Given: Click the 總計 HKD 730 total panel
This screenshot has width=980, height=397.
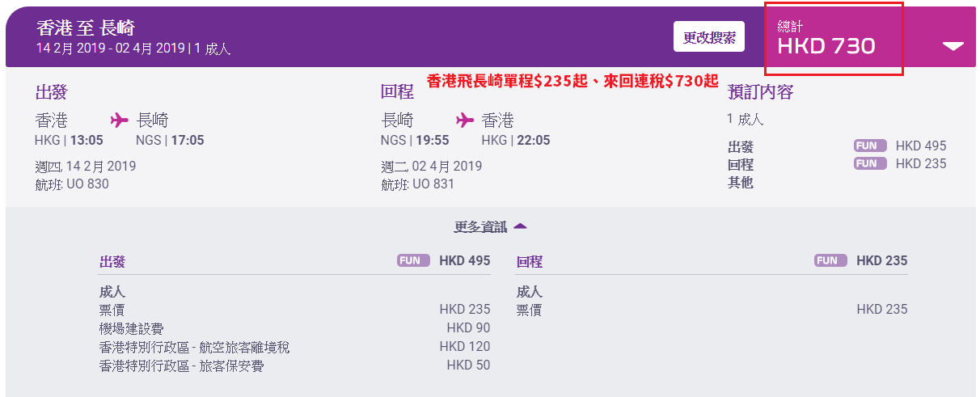Looking at the screenshot, I should (834, 39).
